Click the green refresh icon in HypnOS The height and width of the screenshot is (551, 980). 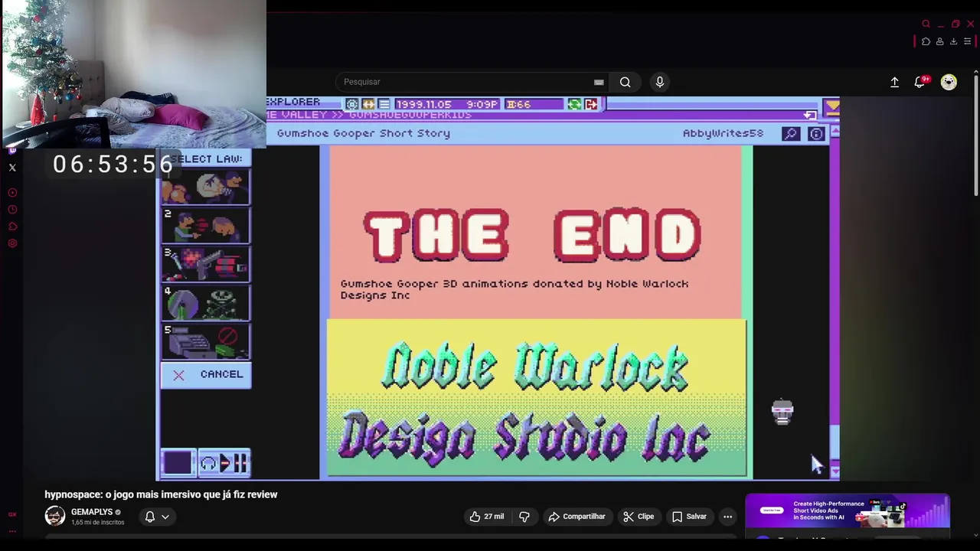pyautogui.click(x=574, y=104)
